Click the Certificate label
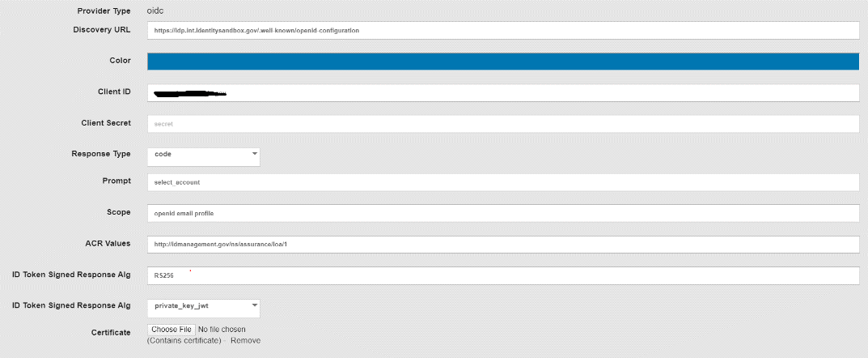Image resolution: width=868 pixels, height=358 pixels. (112, 332)
